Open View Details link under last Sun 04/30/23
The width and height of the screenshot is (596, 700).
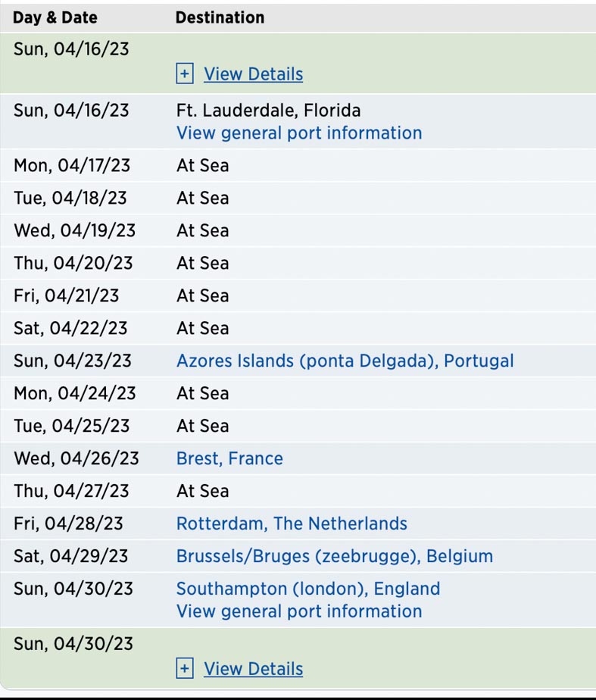[254, 669]
